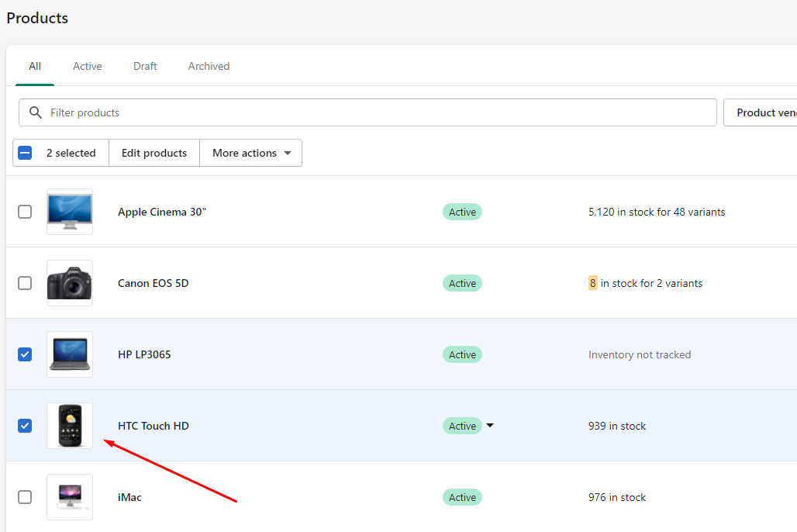This screenshot has width=797, height=532.
Task: Click Active badge for Canon EOS 5D
Action: coord(462,283)
